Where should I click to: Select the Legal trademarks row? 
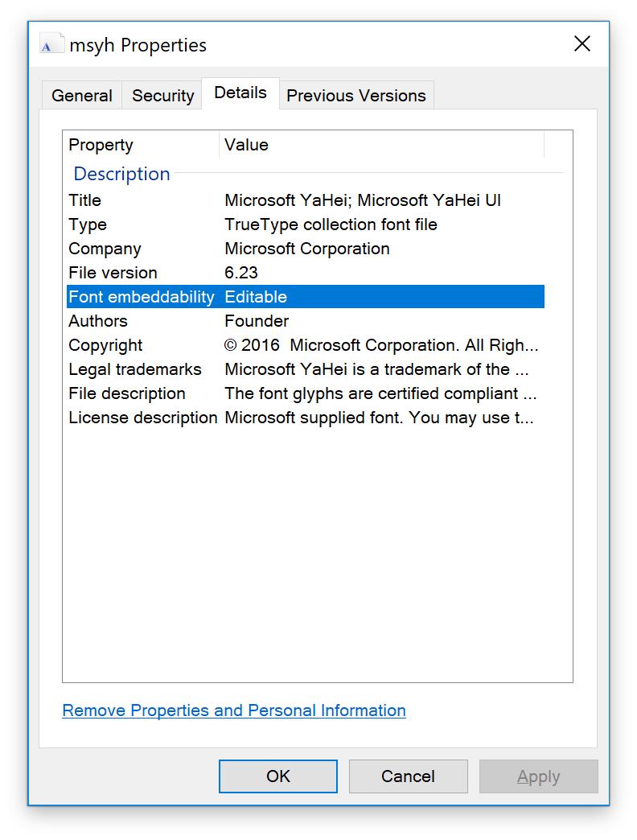click(305, 369)
